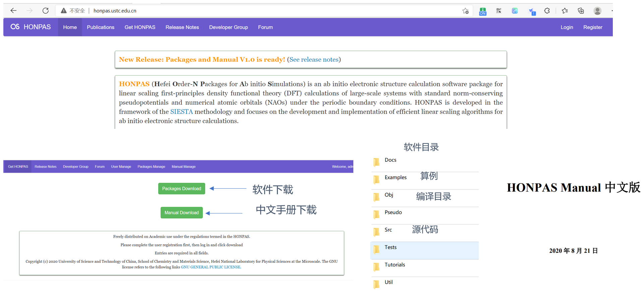Screen dimensions: 644x293
Task: Select the Pseudo folder name
Action: 393,212
